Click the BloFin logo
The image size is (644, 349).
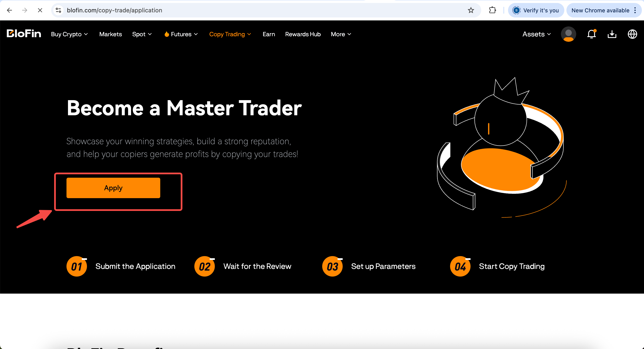[x=24, y=33]
